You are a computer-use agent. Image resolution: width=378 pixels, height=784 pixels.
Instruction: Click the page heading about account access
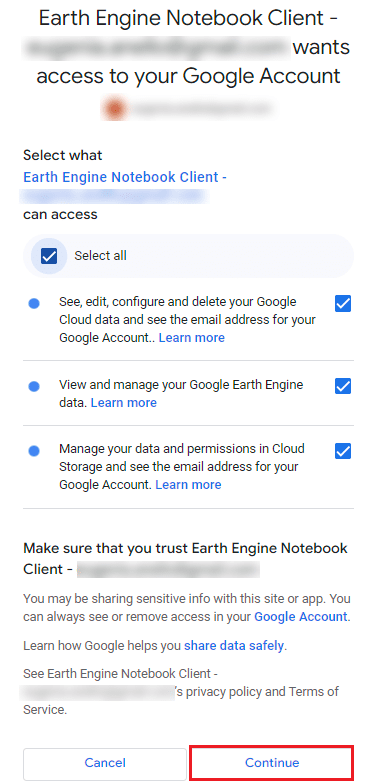tap(188, 48)
